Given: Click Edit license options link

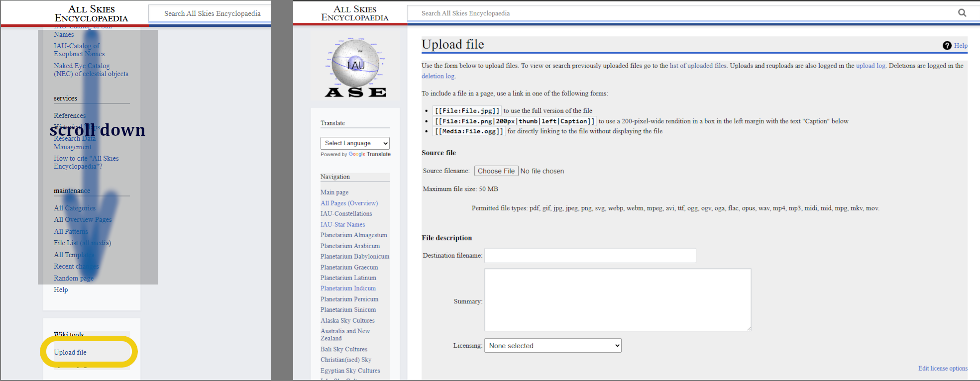Looking at the screenshot, I should pyautogui.click(x=942, y=369).
